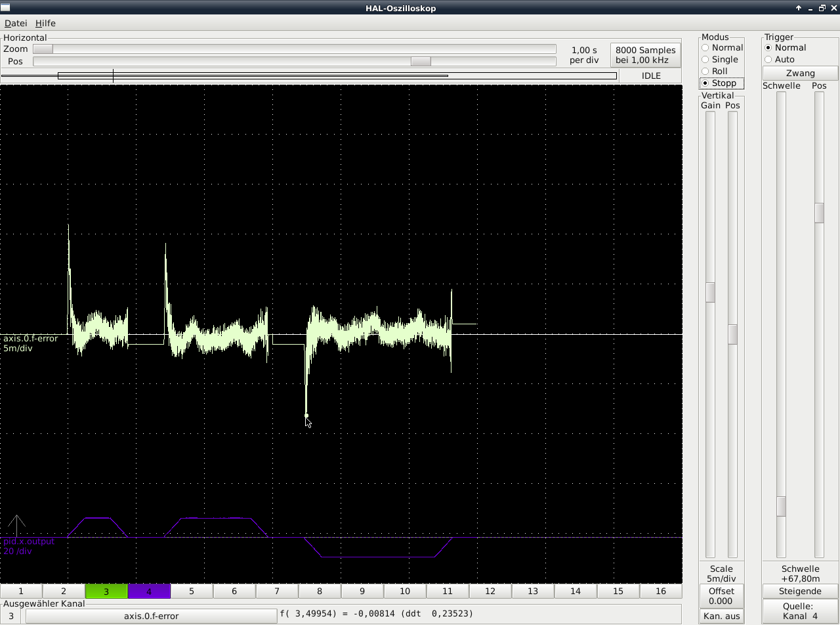Image resolution: width=840 pixels, height=625 pixels.
Task: Select channel 9
Action: pos(362,592)
